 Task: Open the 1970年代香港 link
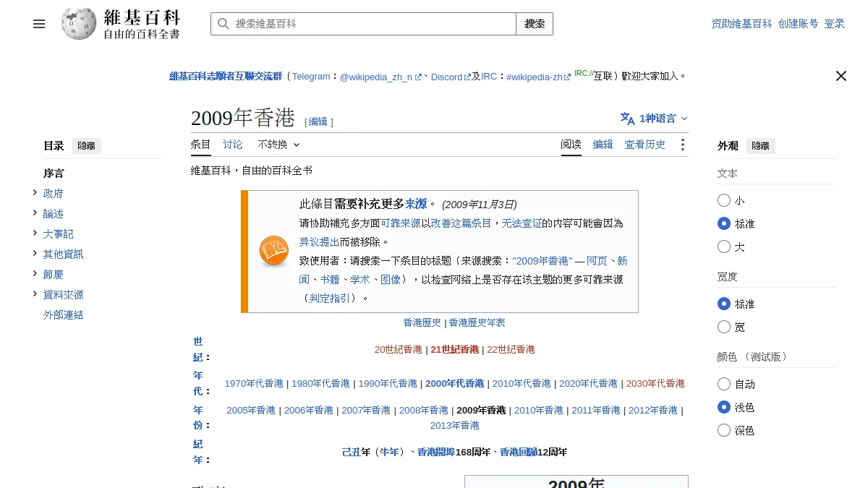[254, 384]
